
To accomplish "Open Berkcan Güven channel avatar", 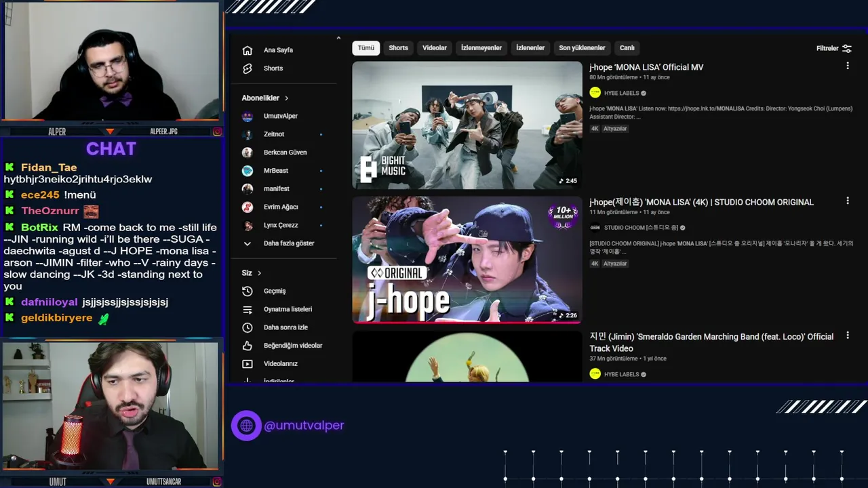I will click(x=248, y=152).
